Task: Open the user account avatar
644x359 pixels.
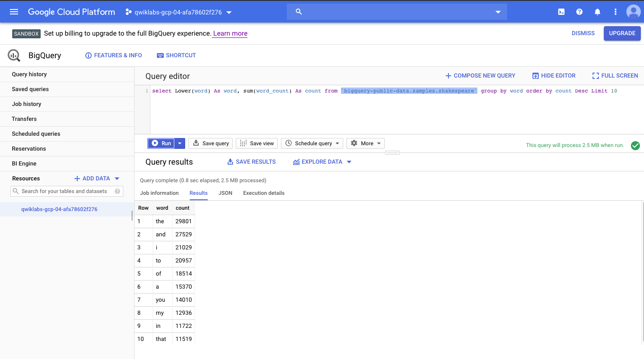Action: [x=633, y=12]
